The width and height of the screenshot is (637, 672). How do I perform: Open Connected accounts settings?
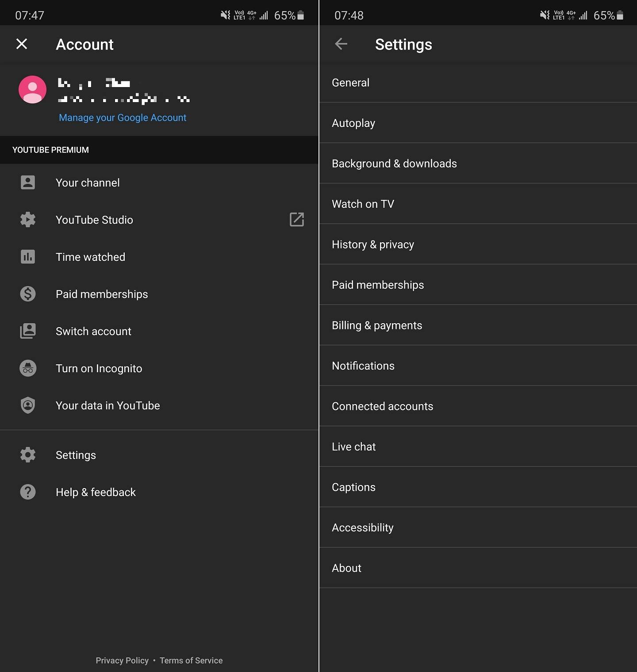(x=478, y=406)
